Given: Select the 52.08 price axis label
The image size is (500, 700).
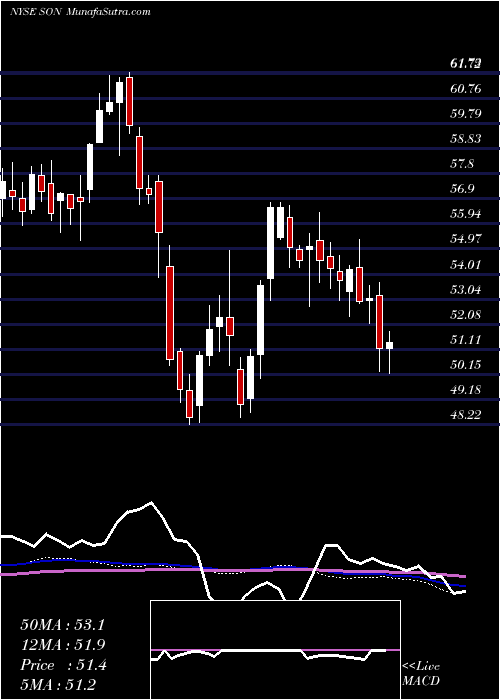Looking at the screenshot, I should pyautogui.click(x=466, y=315).
